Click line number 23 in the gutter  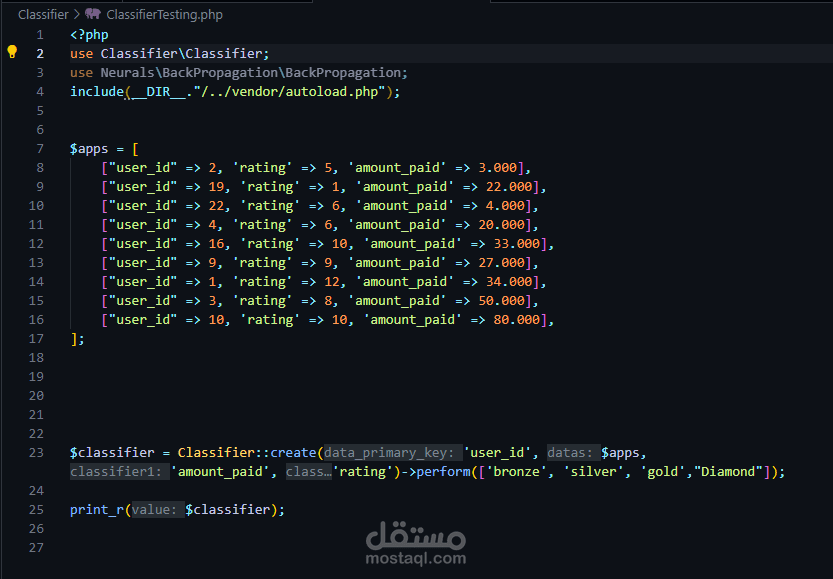36,453
